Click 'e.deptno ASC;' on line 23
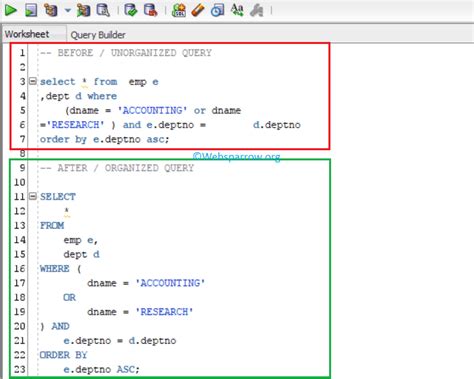 (x=101, y=369)
